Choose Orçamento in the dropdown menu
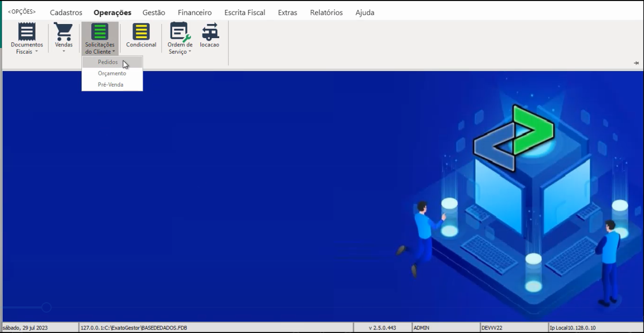This screenshot has height=333, width=644. click(x=112, y=73)
